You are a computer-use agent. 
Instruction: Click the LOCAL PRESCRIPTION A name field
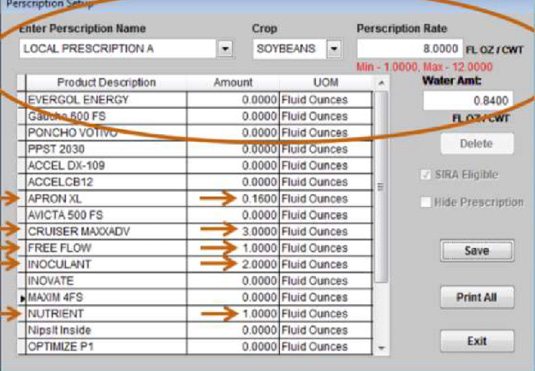click(x=117, y=49)
